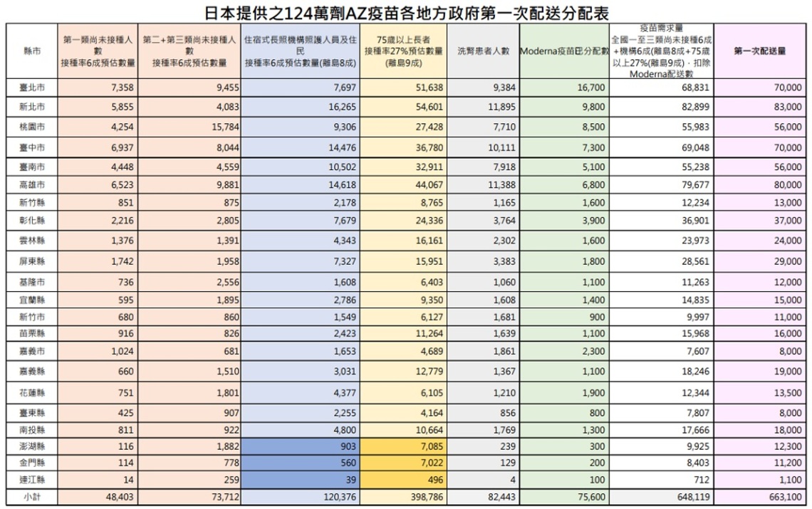The height and width of the screenshot is (509, 812).
Task: Select the highlighted 39 cell for 連江縣
Action: pyautogui.click(x=301, y=480)
